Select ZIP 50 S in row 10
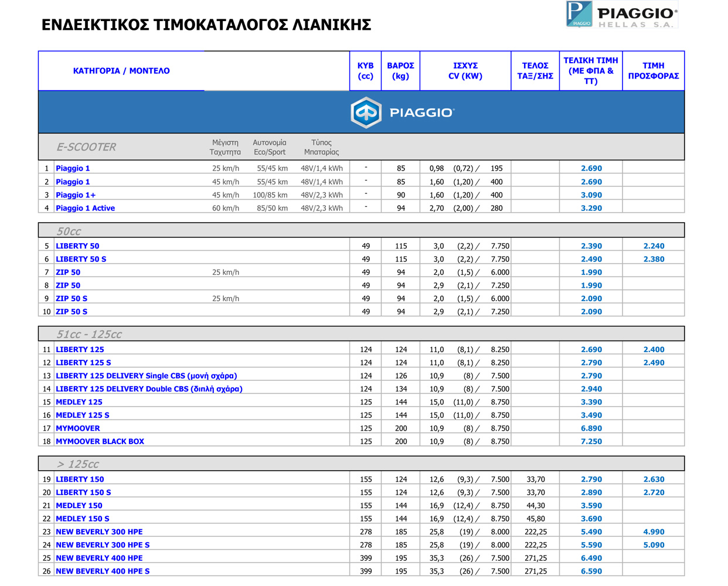Image resolution: width=728 pixels, height=586 pixels. (x=72, y=312)
